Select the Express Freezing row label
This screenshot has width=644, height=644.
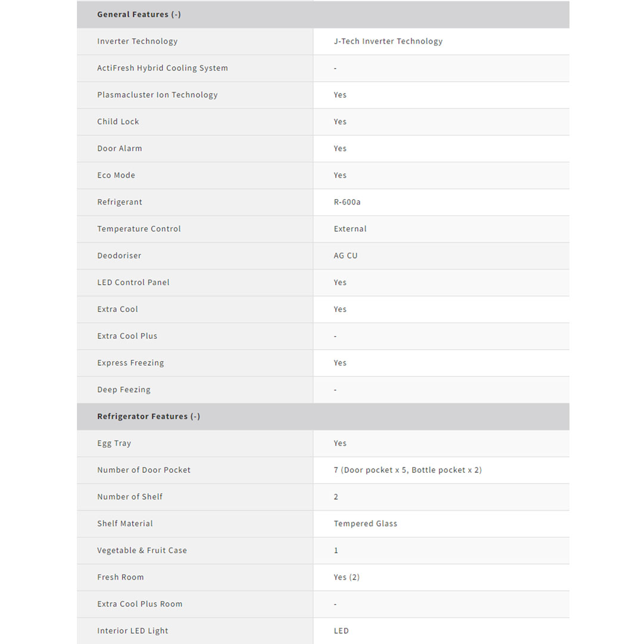pyautogui.click(x=130, y=363)
